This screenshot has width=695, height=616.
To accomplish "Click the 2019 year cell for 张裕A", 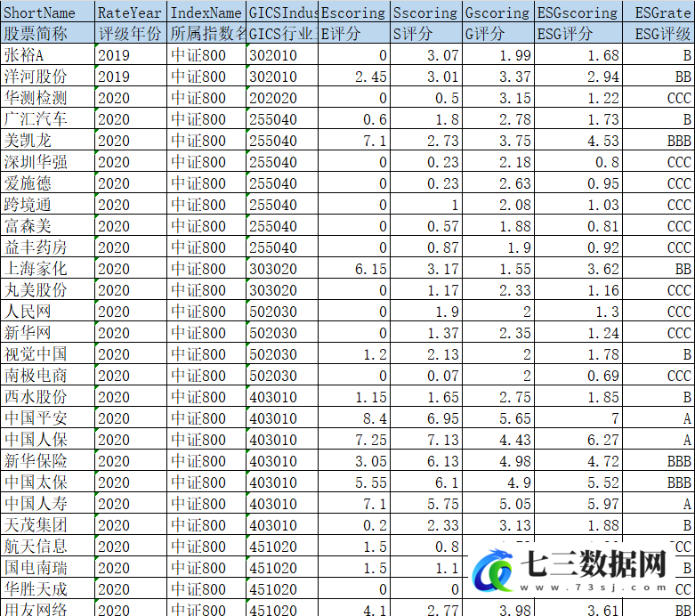I will tap(131, 54).
